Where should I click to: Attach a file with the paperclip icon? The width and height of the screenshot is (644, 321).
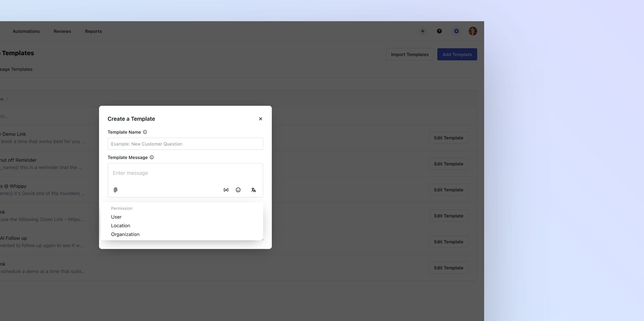pyautogui.click(x=115, y=190)
